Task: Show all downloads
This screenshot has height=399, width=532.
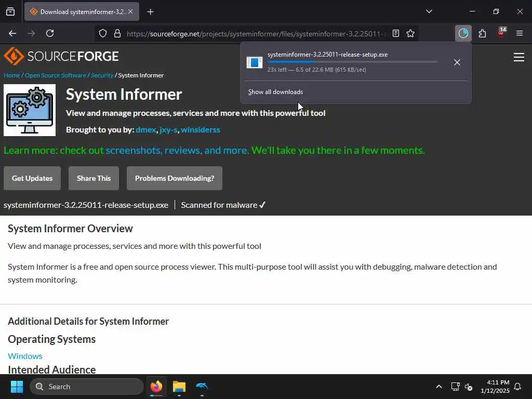Action: click(x=275, y=92)
